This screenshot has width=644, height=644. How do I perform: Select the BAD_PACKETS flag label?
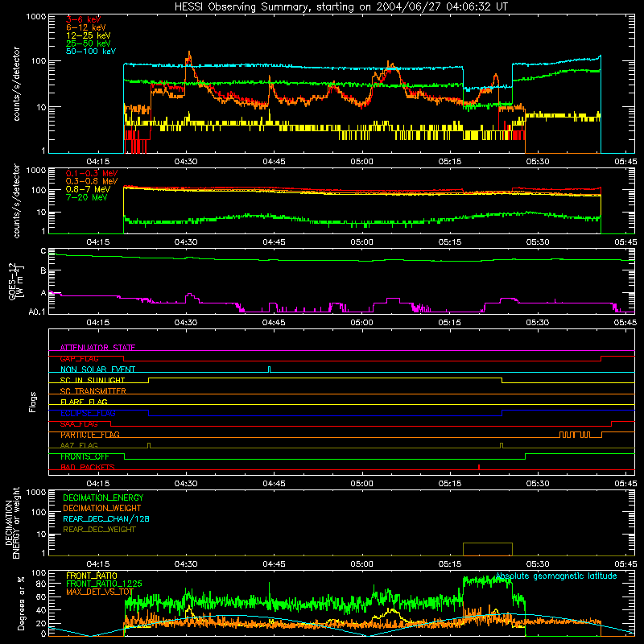point(88,468)
